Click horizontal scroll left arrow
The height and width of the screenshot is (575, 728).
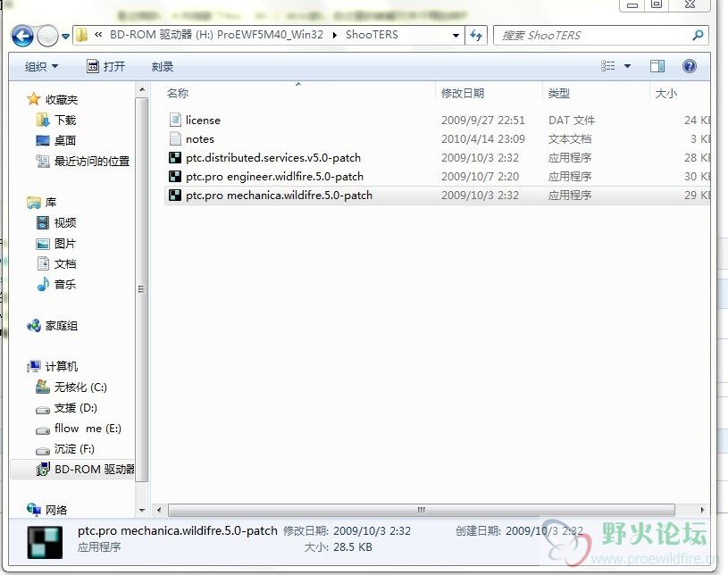tap(159, 510)
